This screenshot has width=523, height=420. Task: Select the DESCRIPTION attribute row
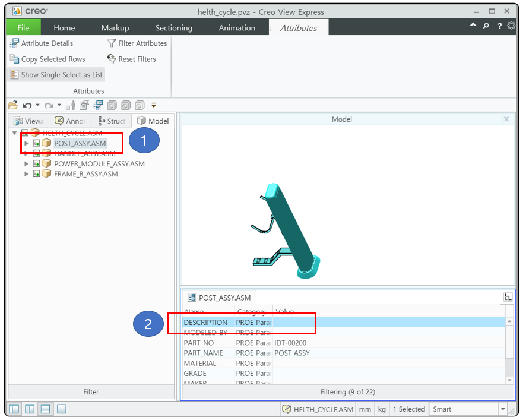(x=344, y=322)
